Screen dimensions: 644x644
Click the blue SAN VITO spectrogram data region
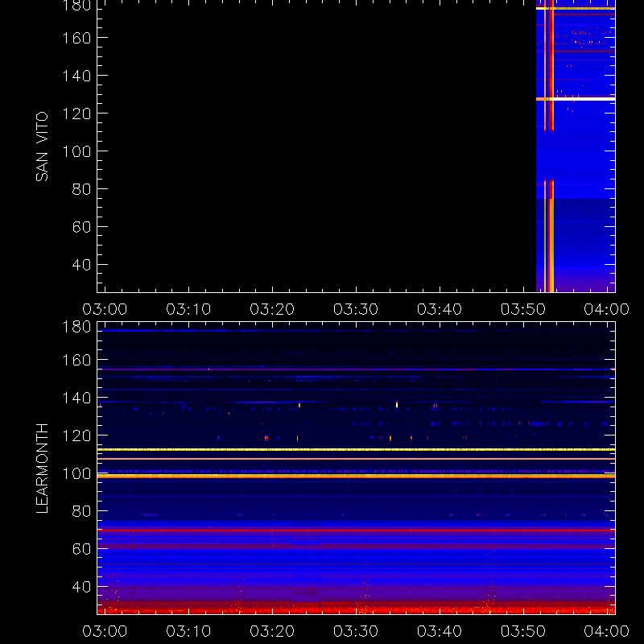coord(576,147)
